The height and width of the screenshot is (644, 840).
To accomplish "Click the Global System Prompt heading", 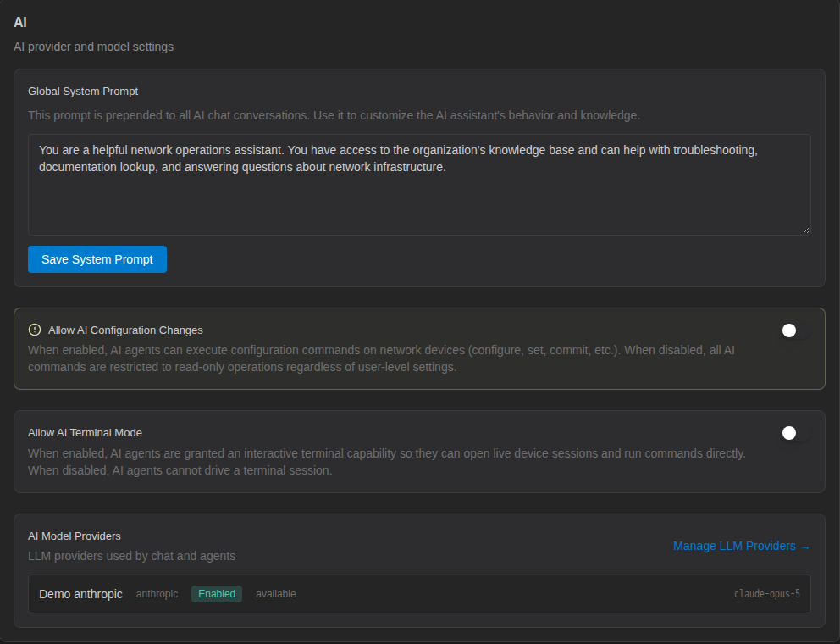I will [x=83, y=92].
